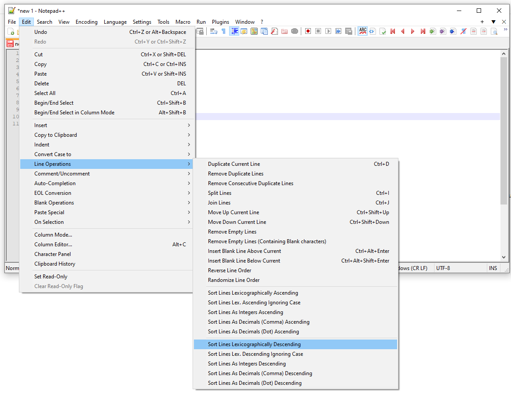Click the editor scrollbar down arrow
The image size is (511, 420).
tap(504, 257)
